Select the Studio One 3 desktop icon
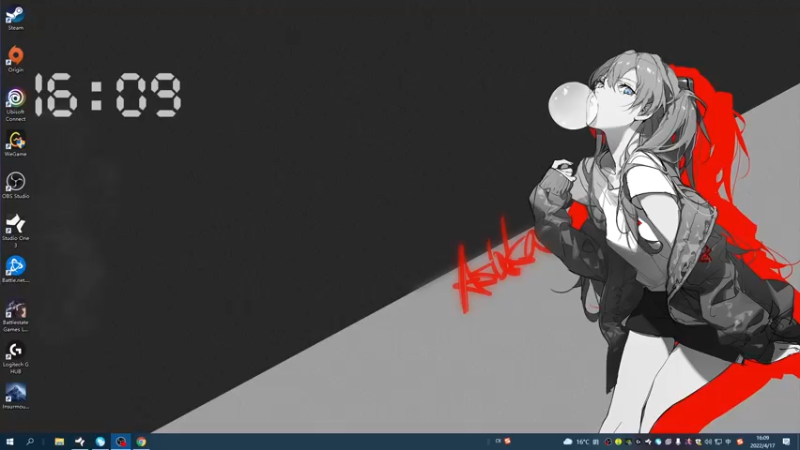Viewport: 800px width, 450px height. [x=15, y=231]
